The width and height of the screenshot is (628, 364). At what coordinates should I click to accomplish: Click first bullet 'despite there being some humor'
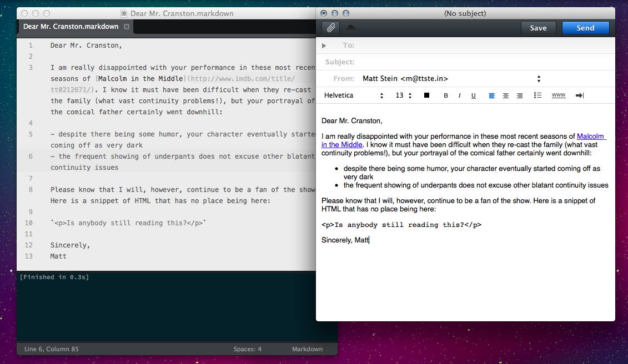(x=472, y=173)
